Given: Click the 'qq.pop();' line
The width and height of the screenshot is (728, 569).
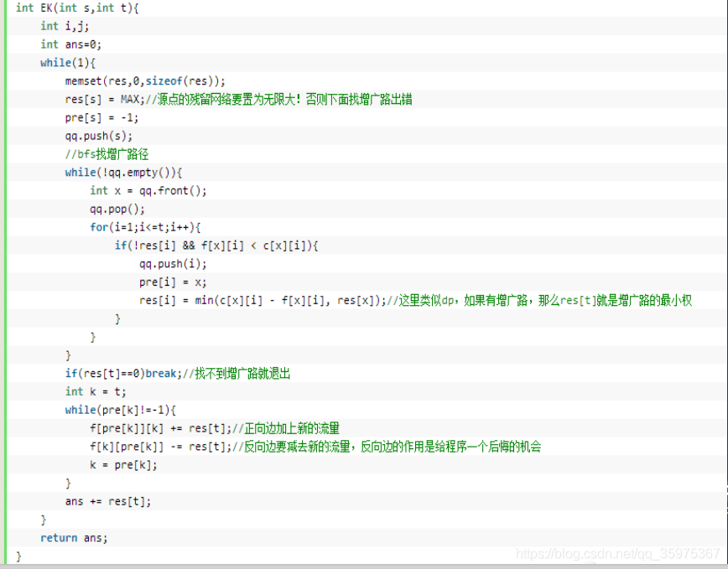Looking at the screenshot, I should pyautogui.click(x=117, y=209).
